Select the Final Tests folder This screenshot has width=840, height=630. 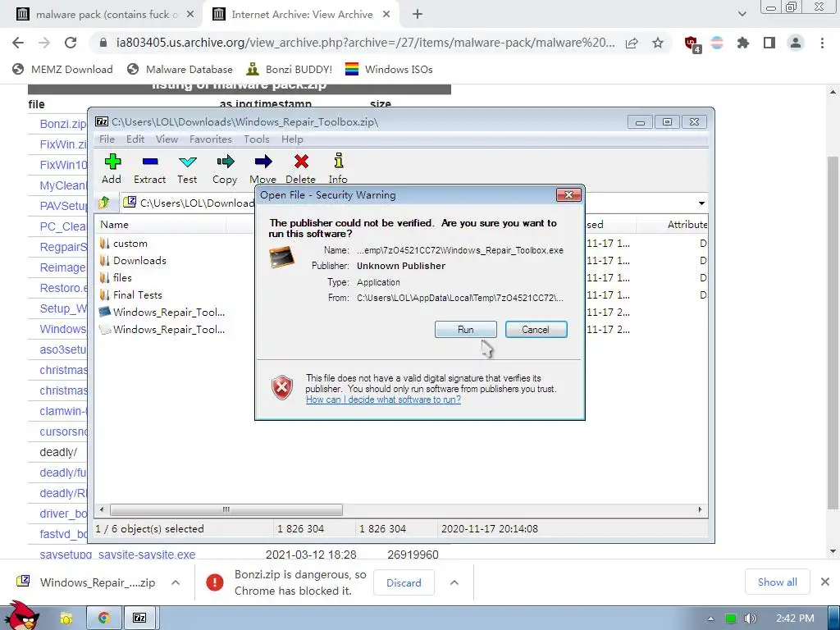coord(131,294)
